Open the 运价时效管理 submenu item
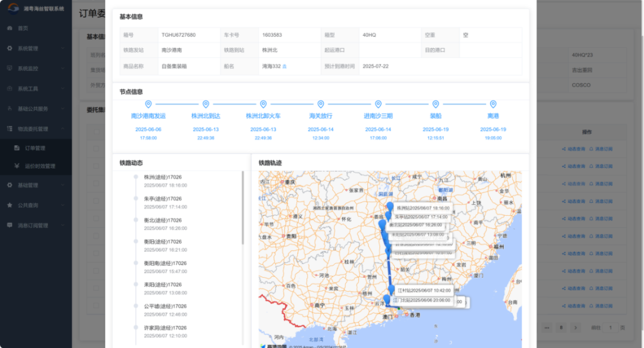Screen dimensions: 644x348 (40, 166)
